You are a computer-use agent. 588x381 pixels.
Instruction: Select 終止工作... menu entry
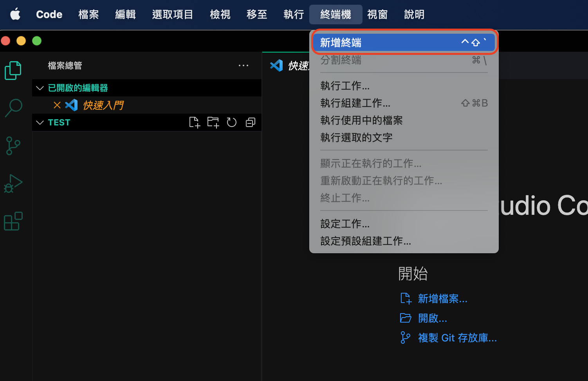(404, 198)
